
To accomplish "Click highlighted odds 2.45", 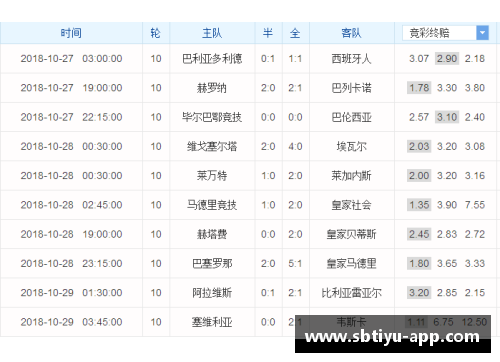I will click(419, 234).
